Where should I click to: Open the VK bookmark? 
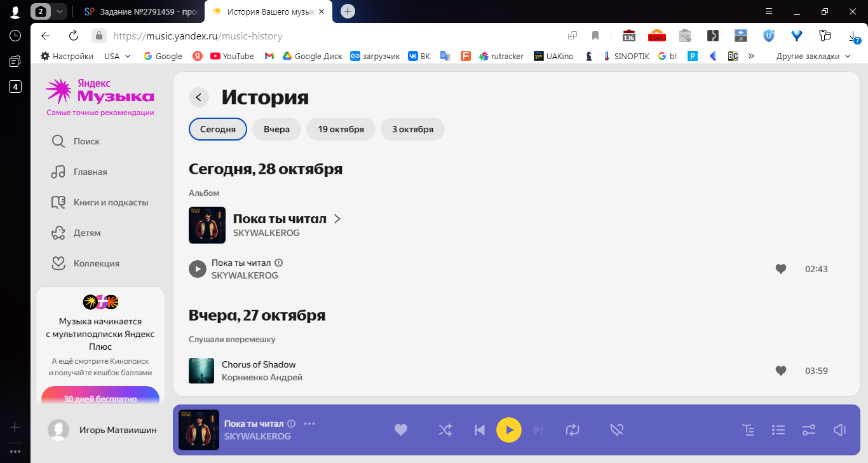[419, 56]
